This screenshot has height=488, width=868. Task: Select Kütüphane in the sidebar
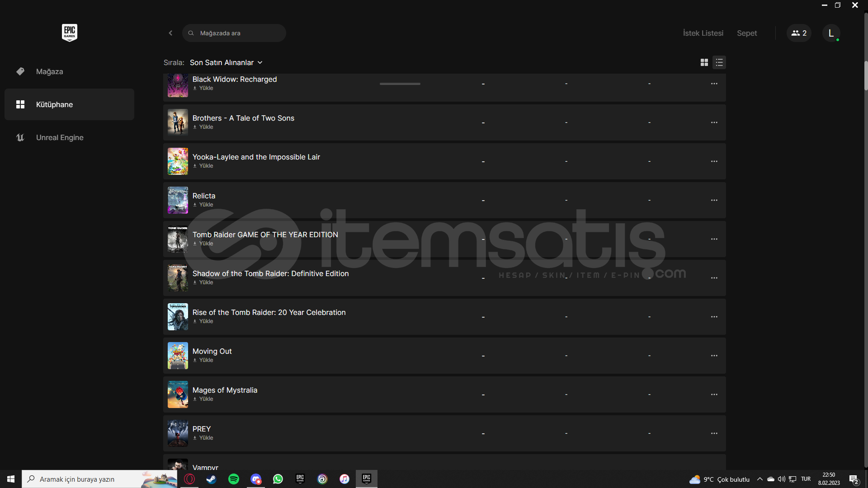point(69,104)
